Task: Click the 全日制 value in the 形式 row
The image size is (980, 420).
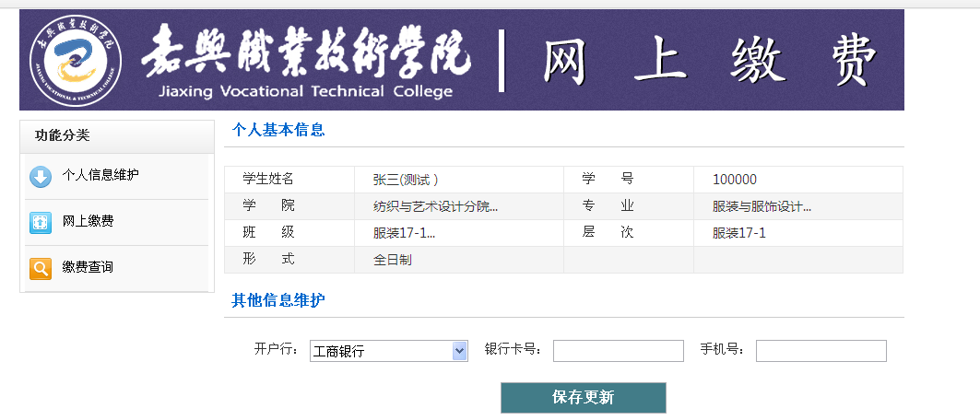Action: tap(393, 260)
